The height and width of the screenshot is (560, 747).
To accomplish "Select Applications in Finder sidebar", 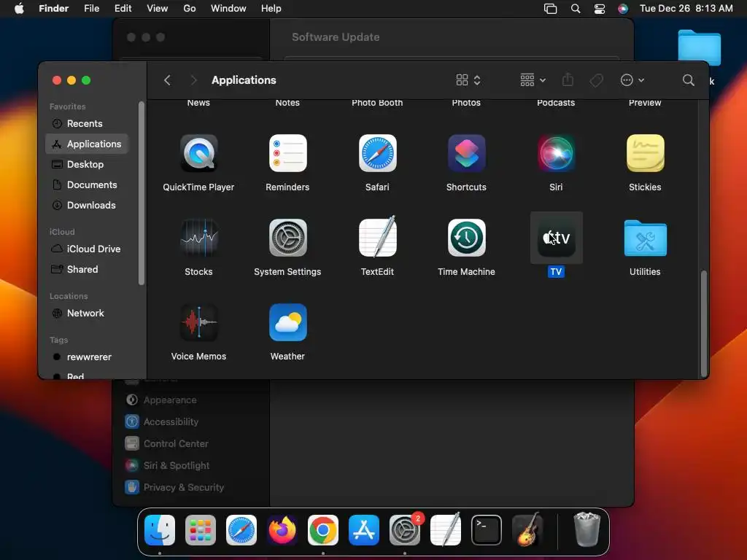I will (x=88, y=144).
